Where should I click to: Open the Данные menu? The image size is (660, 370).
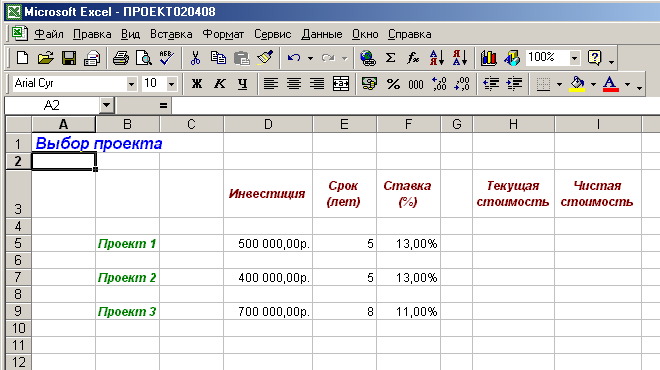pyautogui.click(x=322, y=34)
